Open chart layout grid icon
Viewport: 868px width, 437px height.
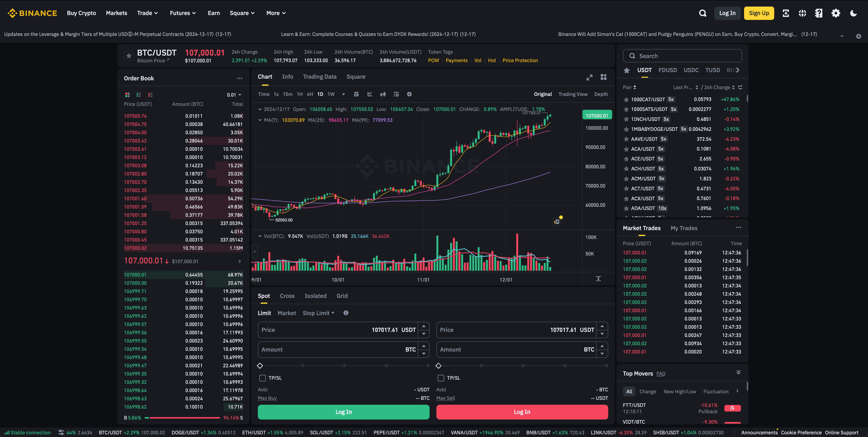pyautogui.click(x=603, y=77)
